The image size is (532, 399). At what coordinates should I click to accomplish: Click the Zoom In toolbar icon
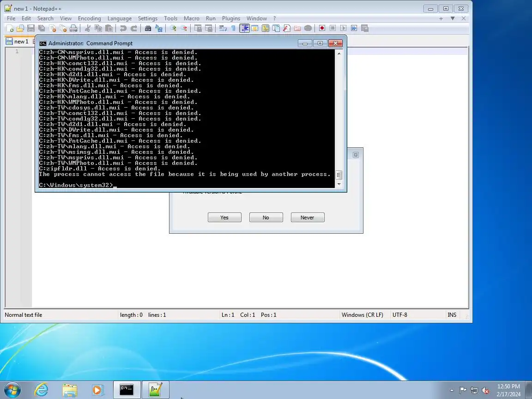coord(173,29)
